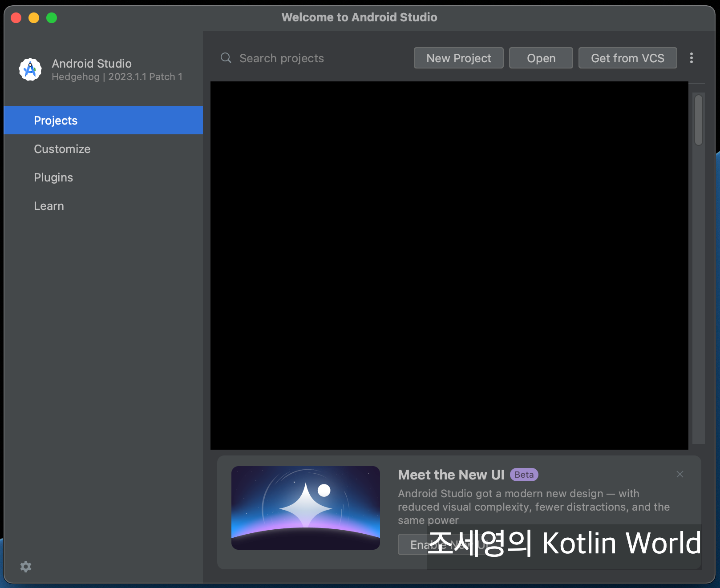The height and width of the screenshot is (588, 720).
Task: Select the Projects tab
Action: coord(103,120)
